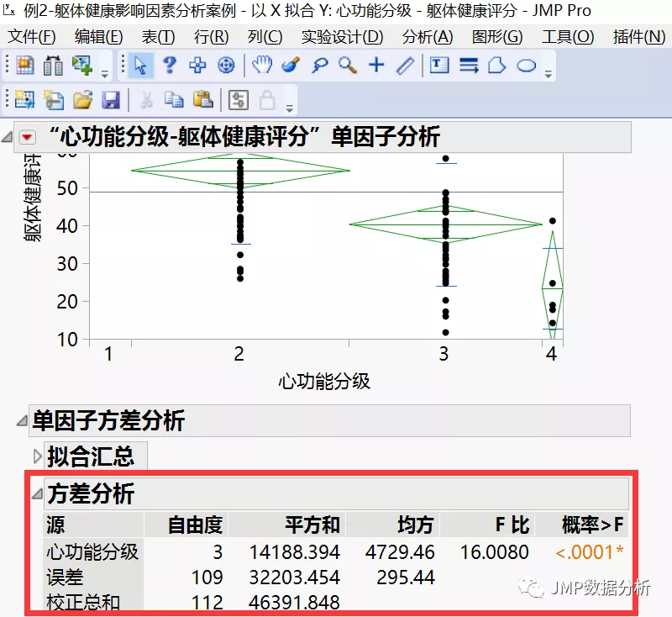672x617 pixels.
Task: Click the icon with green plus
Action: (x=81, y=66)
